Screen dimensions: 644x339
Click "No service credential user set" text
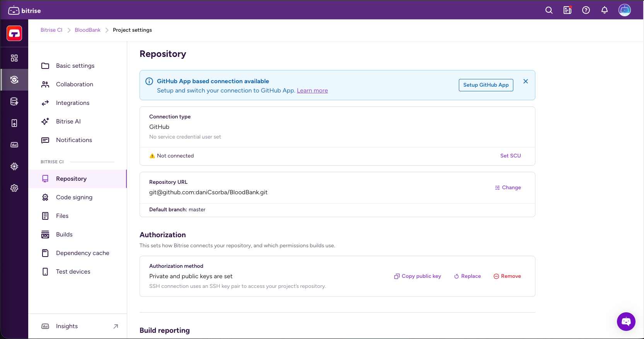click(x=185, y=137)
